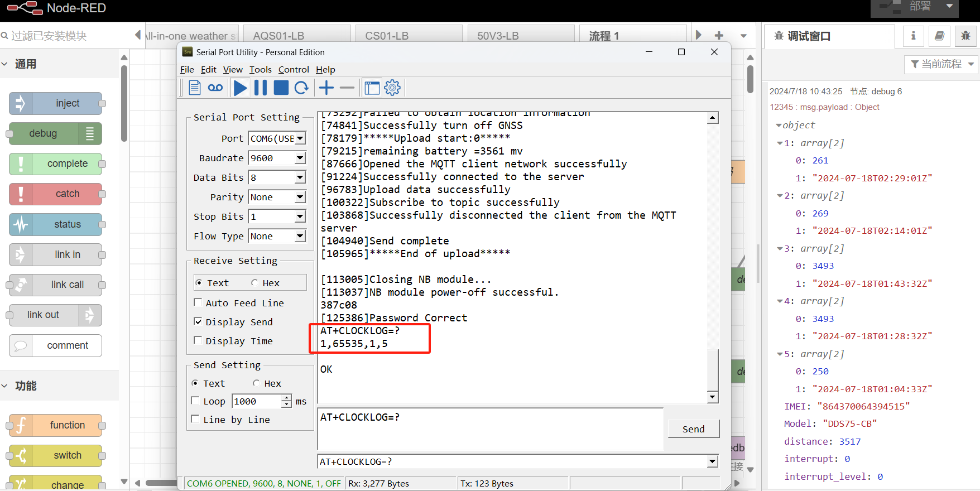
Task: Collapse the 1: array[2] entry in debug
Action: tap(780, 143)
